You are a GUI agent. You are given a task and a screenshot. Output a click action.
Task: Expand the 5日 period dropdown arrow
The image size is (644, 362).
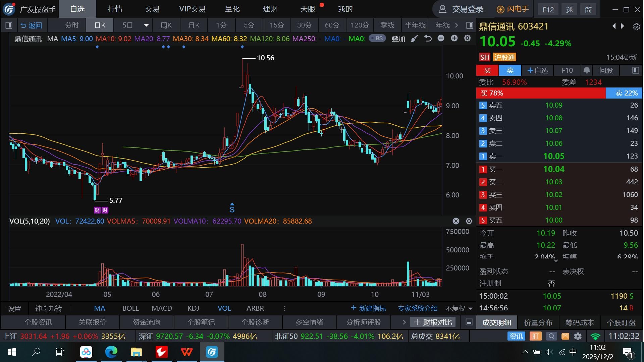pos(146,25)
